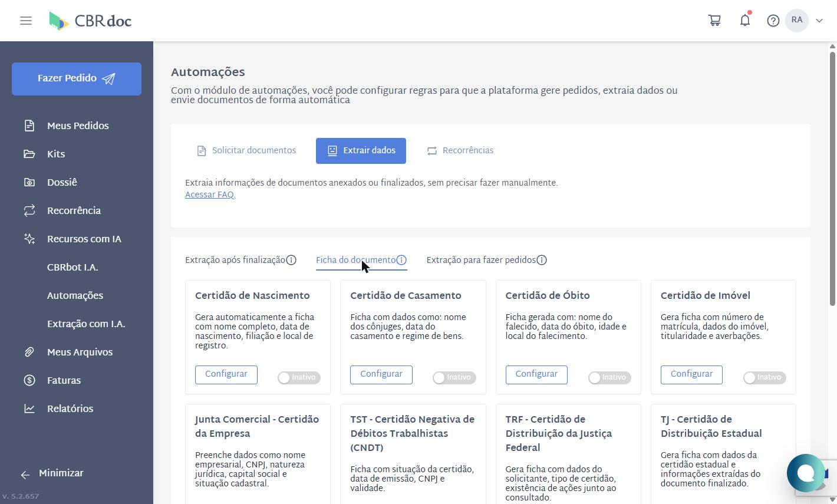Open the help question-mark icon
Viewport: 837px width, 504px height.
click(773, 21)
